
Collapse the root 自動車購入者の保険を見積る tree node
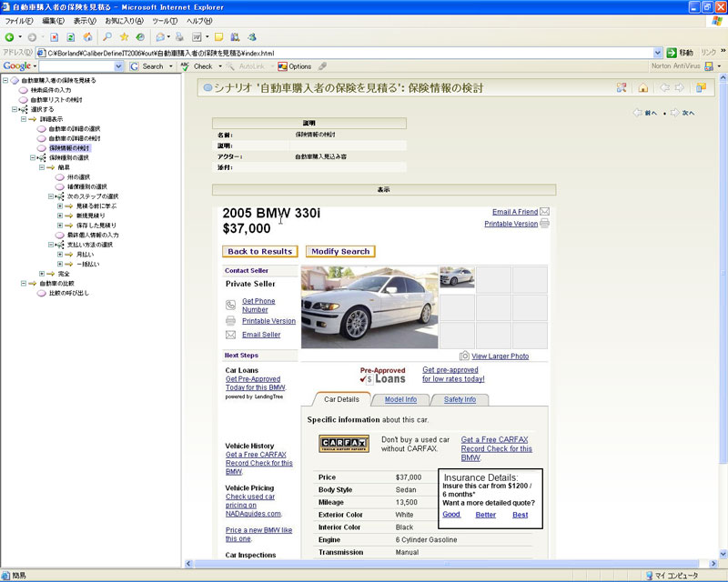coord(5,80)
